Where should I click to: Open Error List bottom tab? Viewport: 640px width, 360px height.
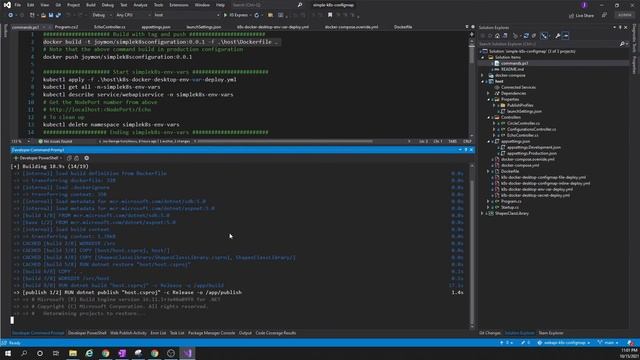pos(158,333)
